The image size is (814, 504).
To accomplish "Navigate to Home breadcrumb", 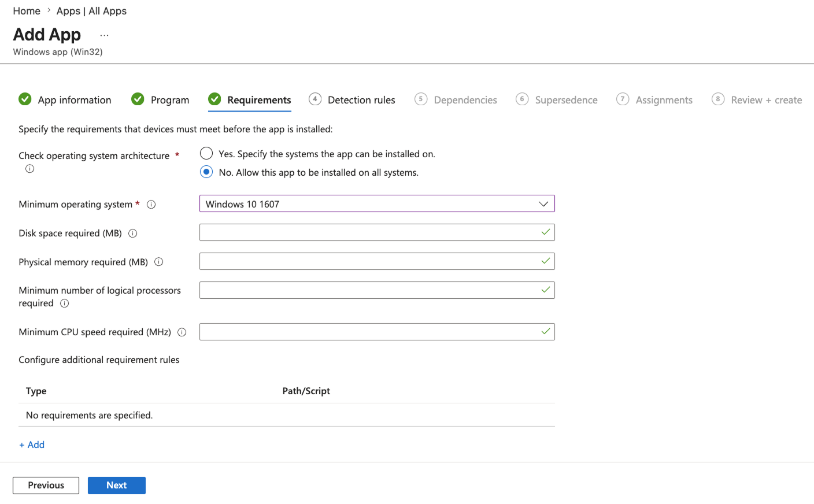I will point(27,11).
